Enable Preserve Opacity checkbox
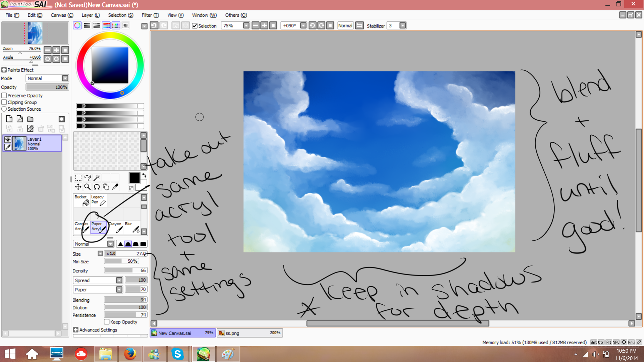644x362 pixels. [4, 96]
